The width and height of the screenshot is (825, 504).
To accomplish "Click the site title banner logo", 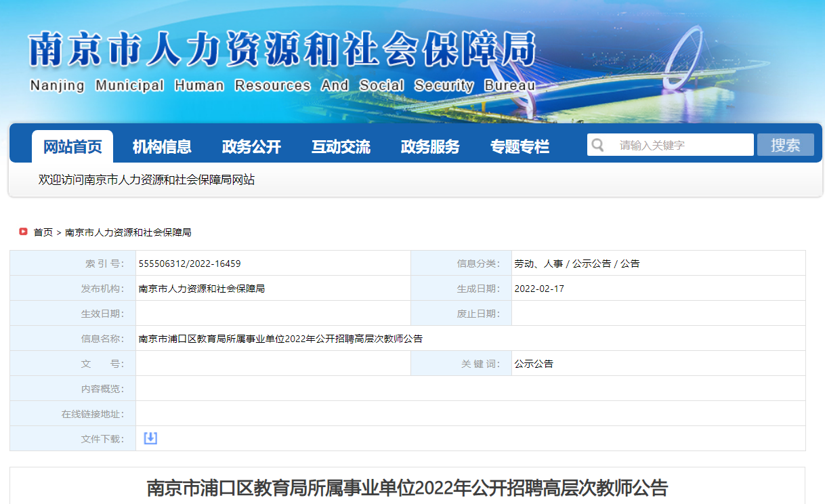I will point(283,49).
